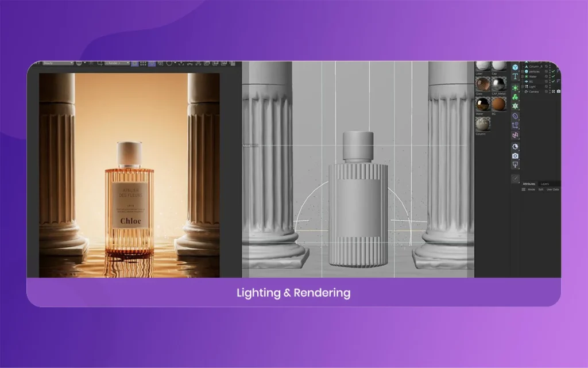Add a Light from the palette icon
Viewport: 588px width, 368px height.
[515, 165]
